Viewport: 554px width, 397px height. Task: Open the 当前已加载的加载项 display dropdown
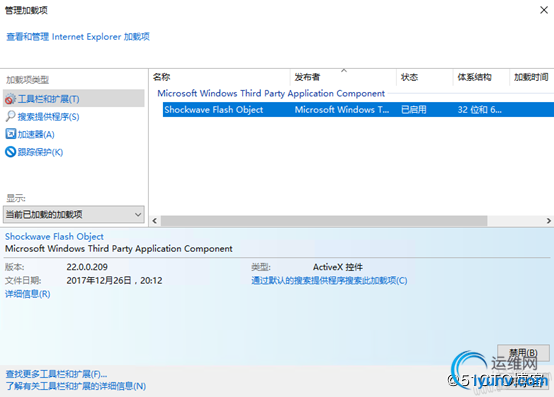point(74,214)
